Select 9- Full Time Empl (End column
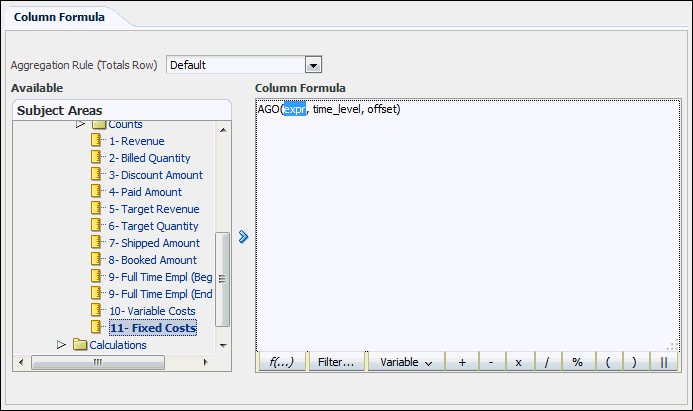This screenshot has height=411, width=693. (160, 294)
